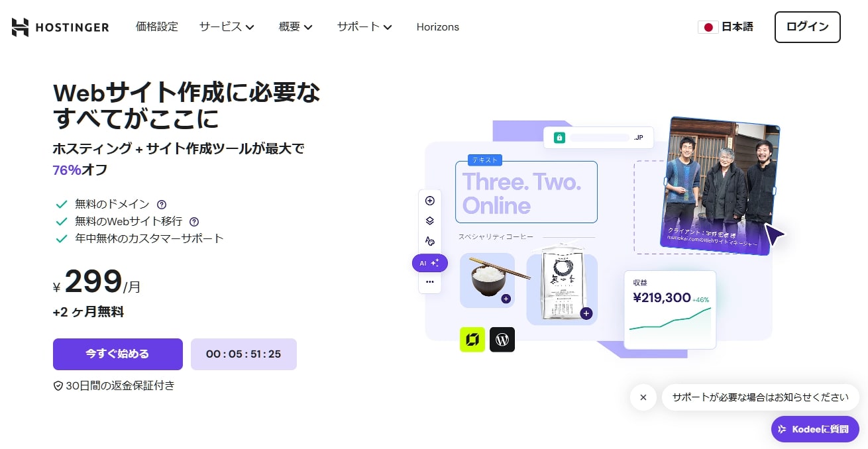Screen dimensions: 868x449
Task: Click the ¥219,300 revenue card
Action: pos(670,309)
